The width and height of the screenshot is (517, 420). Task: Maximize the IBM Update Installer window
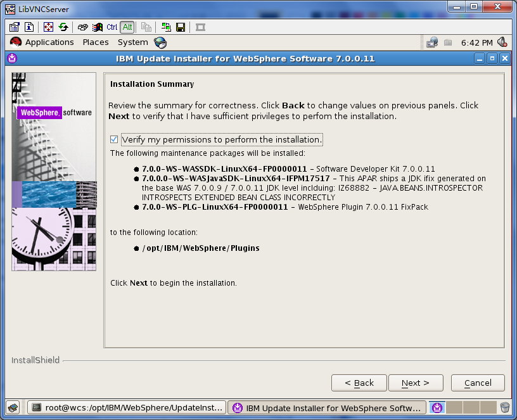[492, 59]
